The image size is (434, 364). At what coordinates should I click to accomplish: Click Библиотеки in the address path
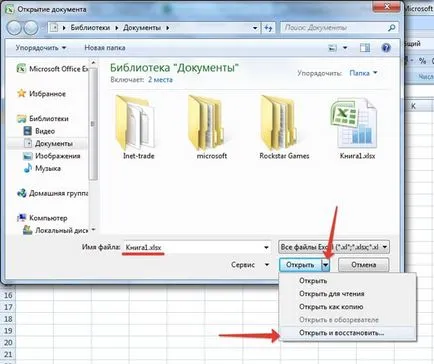[90, 28]
